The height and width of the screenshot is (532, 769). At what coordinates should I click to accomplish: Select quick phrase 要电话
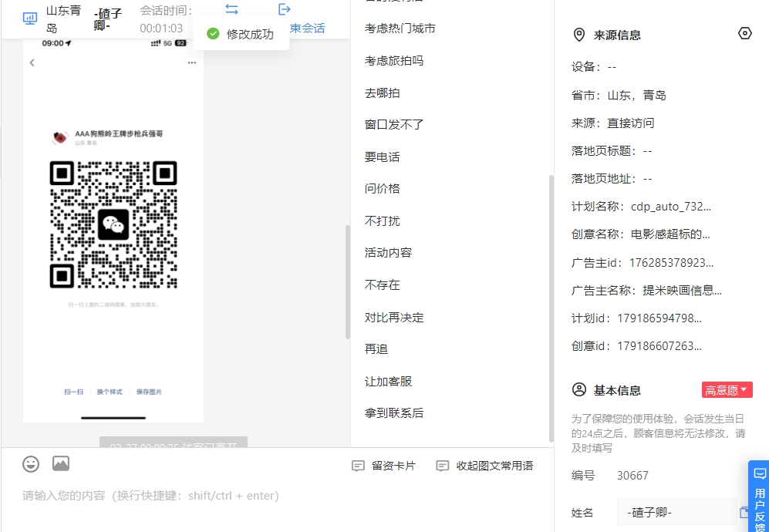(x=382, y=157)
